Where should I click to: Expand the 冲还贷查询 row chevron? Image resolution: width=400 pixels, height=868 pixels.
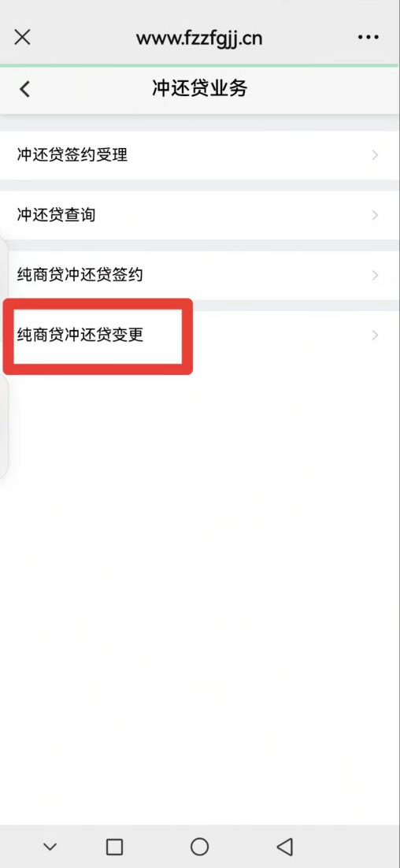[x=375, y=215]
